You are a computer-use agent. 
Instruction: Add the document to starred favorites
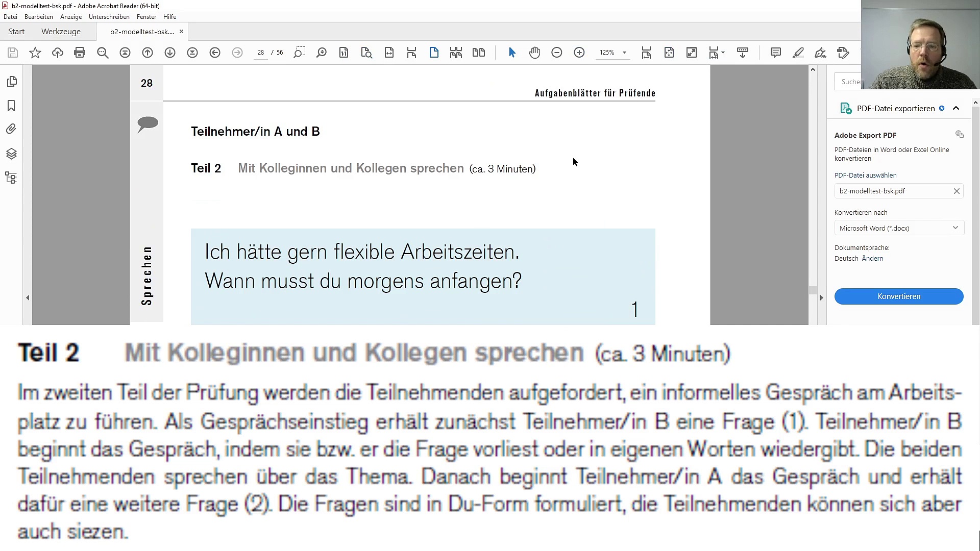pos(35,53)
